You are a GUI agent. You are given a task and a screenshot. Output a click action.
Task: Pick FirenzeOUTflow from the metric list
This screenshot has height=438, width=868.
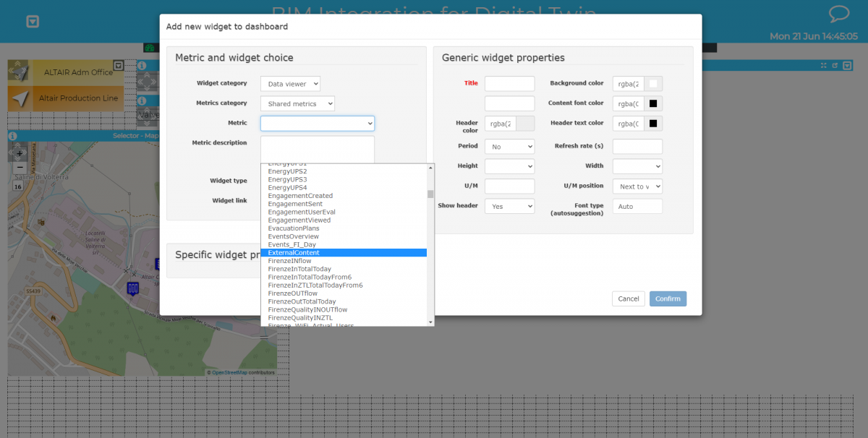pos(293,293)
